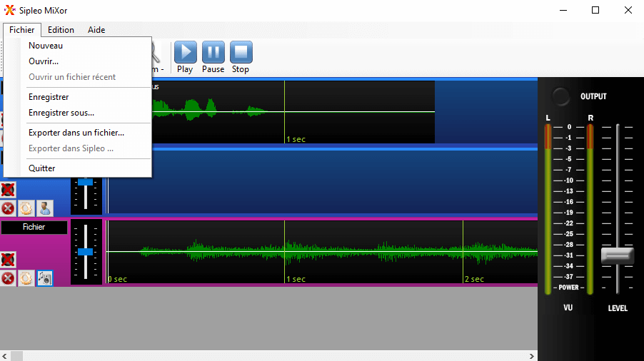
Task: Click the output LEVEL fader knob
Action: (x=618, y=255)
